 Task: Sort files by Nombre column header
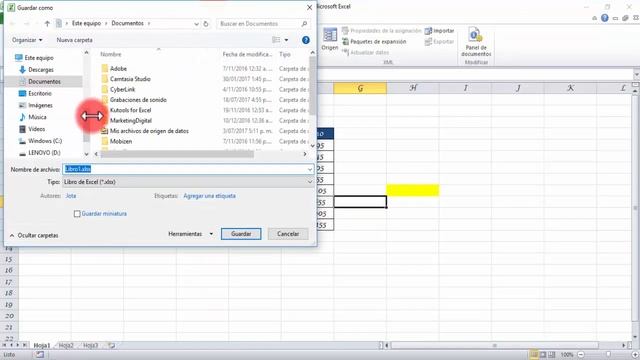[x=111, y=54]
